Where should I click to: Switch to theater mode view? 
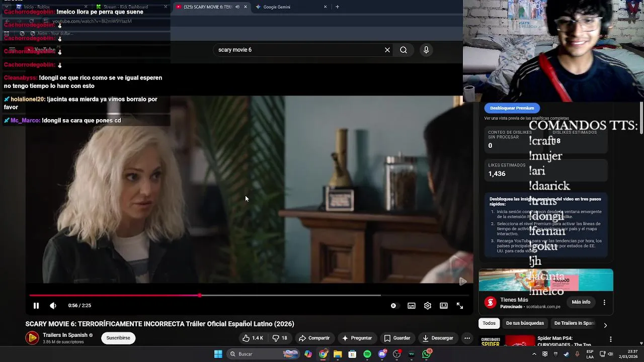point(444,306)
